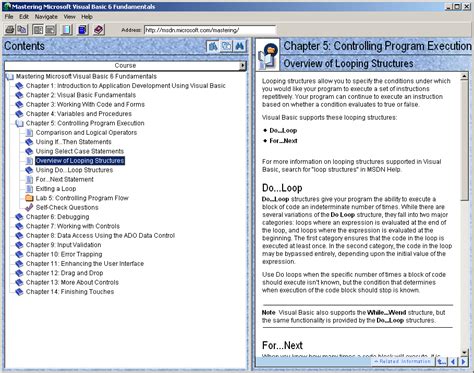
Task: Select Chapter 7: Working with Controls
Action: click(x=73, y=226)
